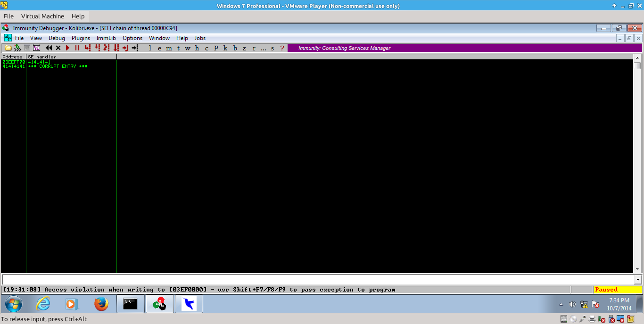Open the ImmLib menu

(106, 38)
